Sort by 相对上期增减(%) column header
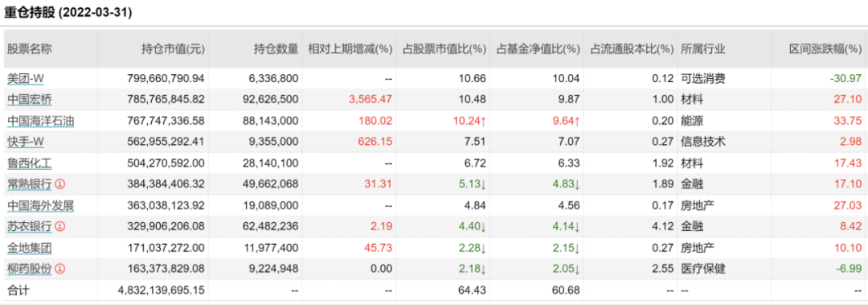 350,49
